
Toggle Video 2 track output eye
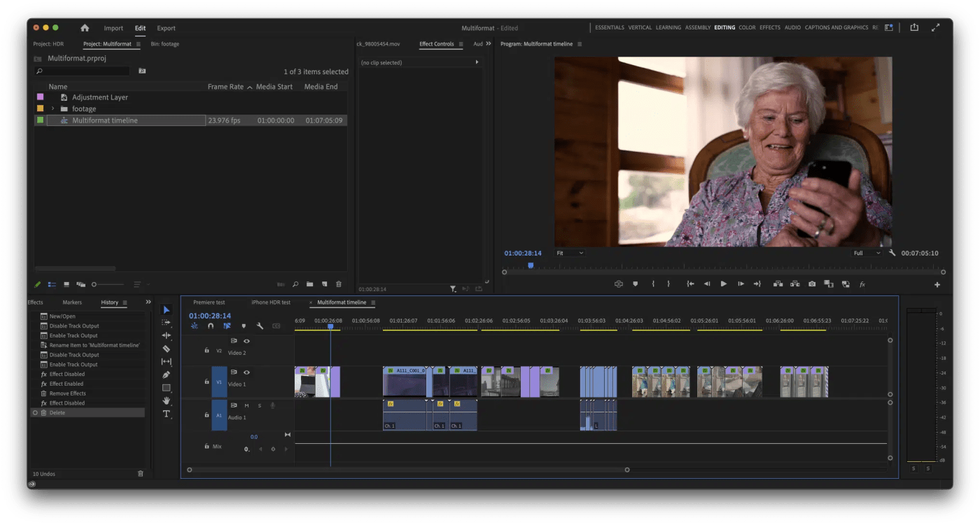(246, 341)
